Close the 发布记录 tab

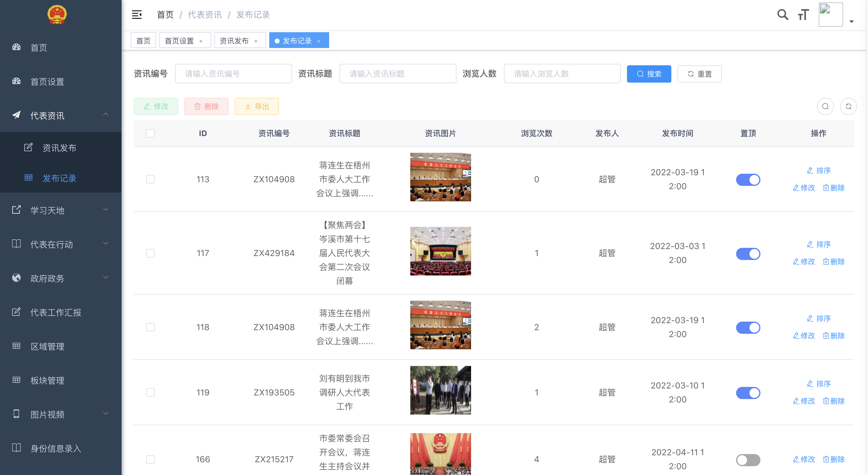[319, 41]
